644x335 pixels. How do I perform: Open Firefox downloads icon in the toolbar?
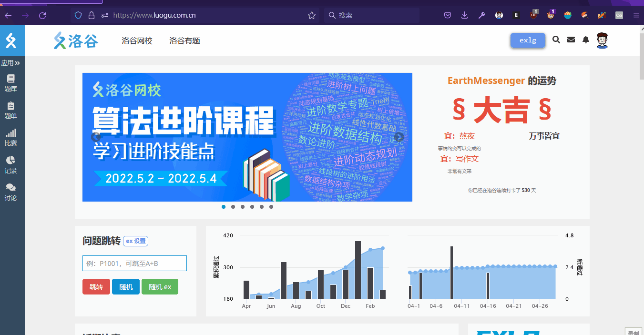pyautogui.click(x=464, y=15)
